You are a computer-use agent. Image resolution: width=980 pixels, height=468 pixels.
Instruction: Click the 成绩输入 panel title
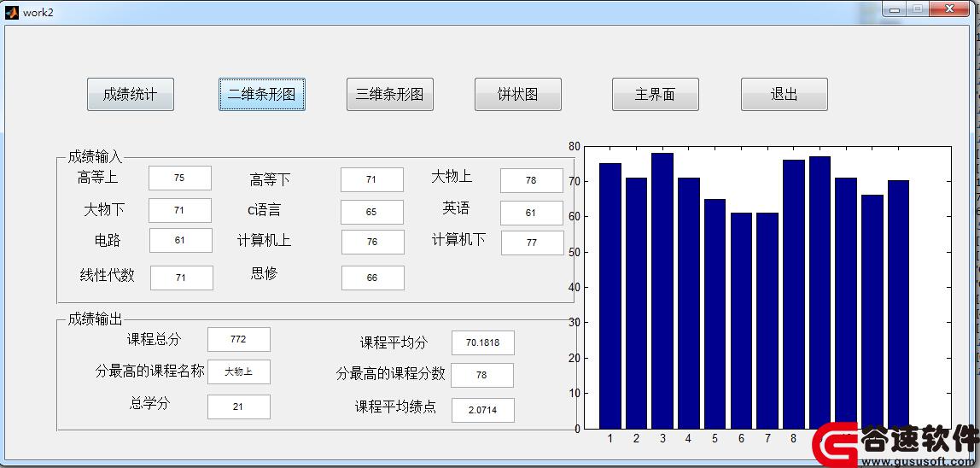pyautogui.click(x=95, y=157)
